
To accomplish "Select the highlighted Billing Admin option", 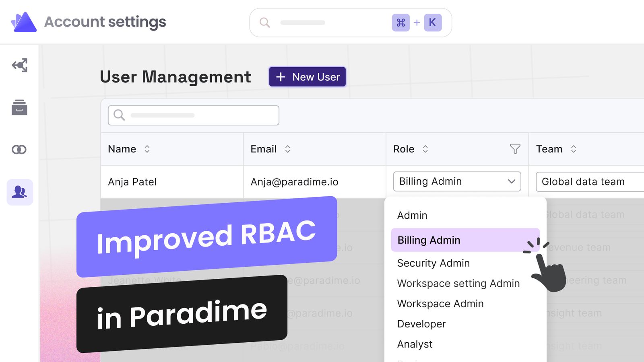I will point(428,240).
